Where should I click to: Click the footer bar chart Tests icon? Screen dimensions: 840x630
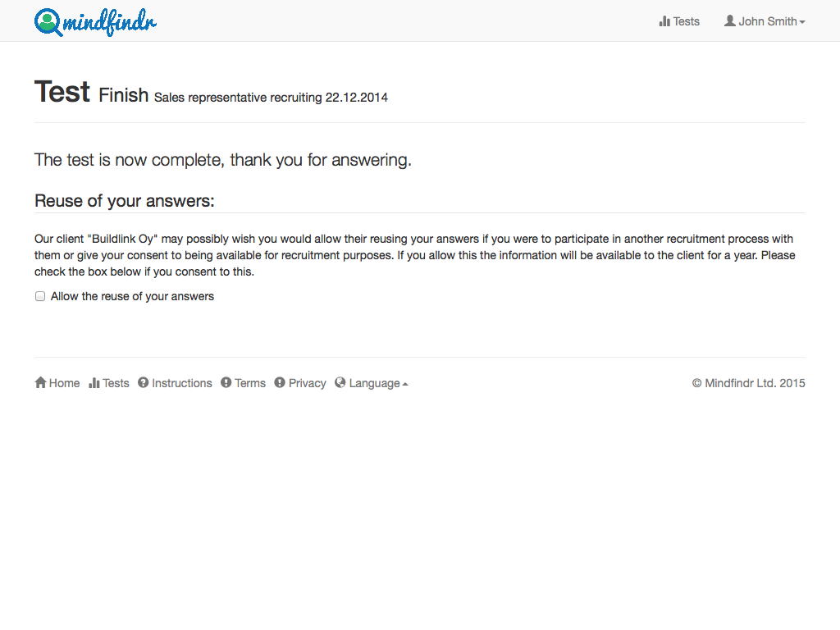coord(94,382)
